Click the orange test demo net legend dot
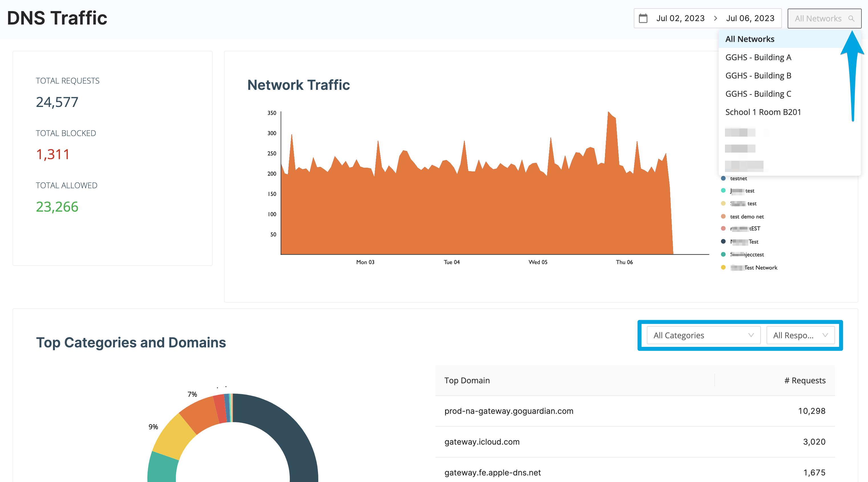868x482 pixels. [723, 216]
